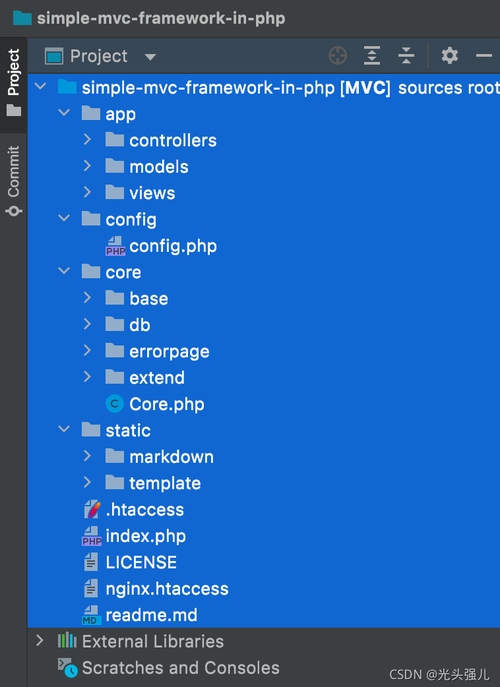This screenshot has width=500, height=687.
Task: Click the core folder icon
Action: [x=91, y=271]
